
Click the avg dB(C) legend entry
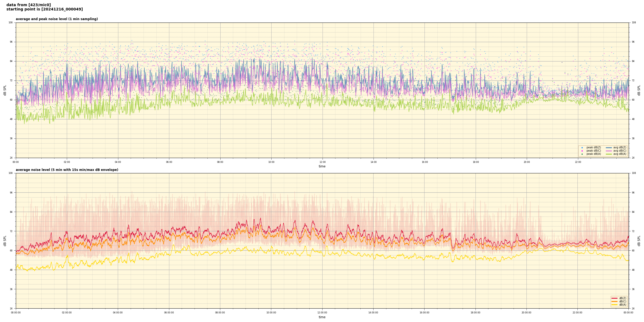point(616,151)
